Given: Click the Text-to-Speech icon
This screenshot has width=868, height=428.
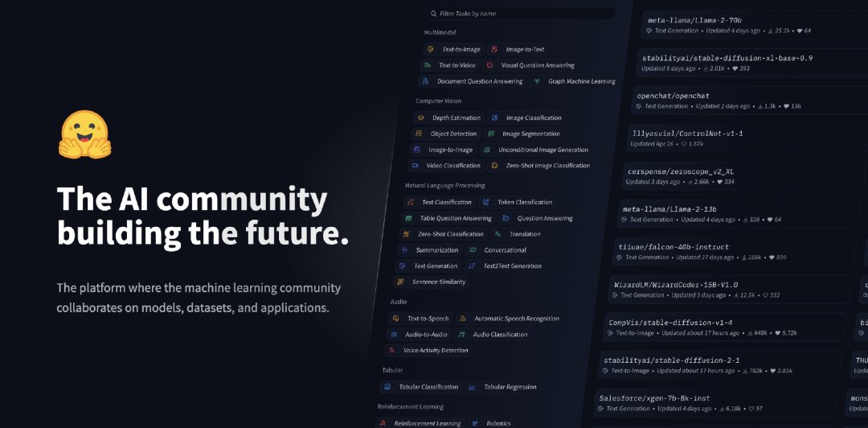Looking at the screenshot, I should pos(395,319).
